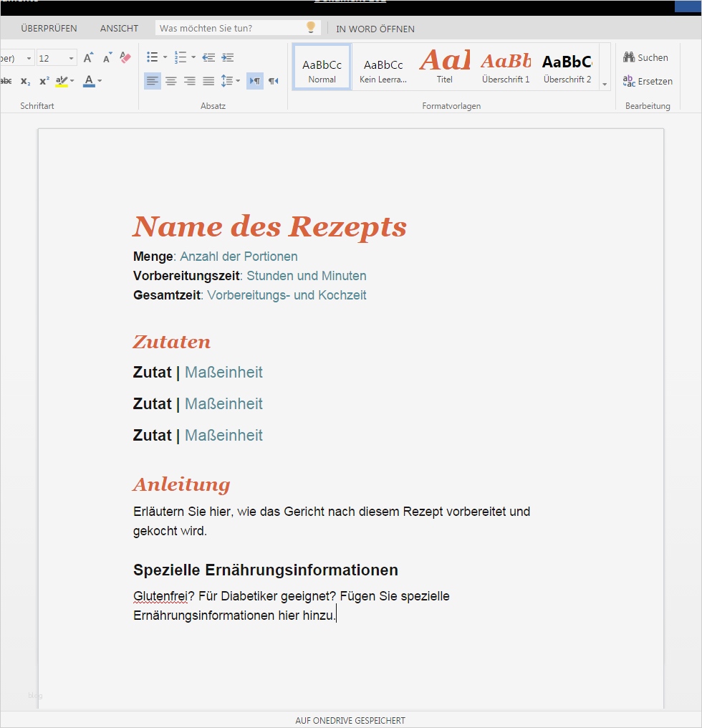The image size is (702, 728).
Task: Justify the paragraph alignment
Action: 208,81
